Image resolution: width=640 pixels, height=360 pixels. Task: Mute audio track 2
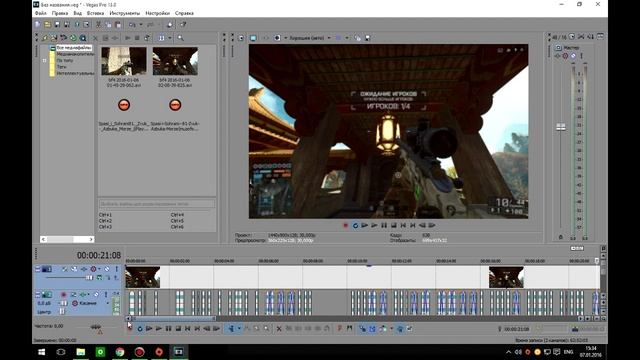pos(96,294)
